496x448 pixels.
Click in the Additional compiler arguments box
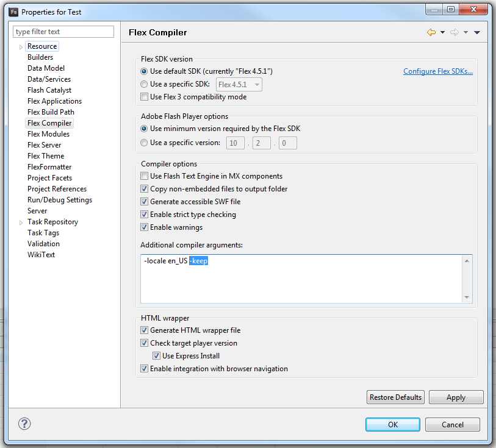pyautogui.click(x=301, y=279)
